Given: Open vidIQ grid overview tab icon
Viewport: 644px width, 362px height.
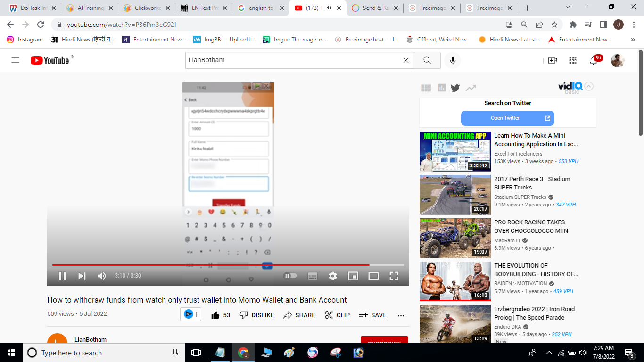Looking at the screenshot, I should [426, 88].
